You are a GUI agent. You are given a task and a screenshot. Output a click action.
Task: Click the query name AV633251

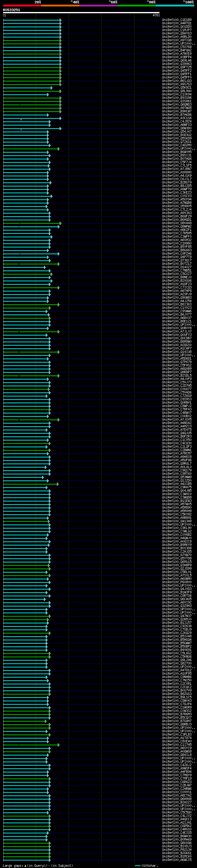tap(11, 10)
